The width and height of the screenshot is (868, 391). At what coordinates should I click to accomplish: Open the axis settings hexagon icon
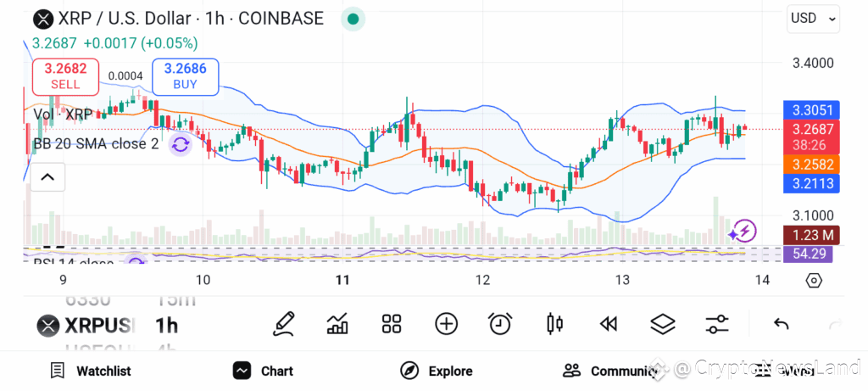tap(813, 280)
